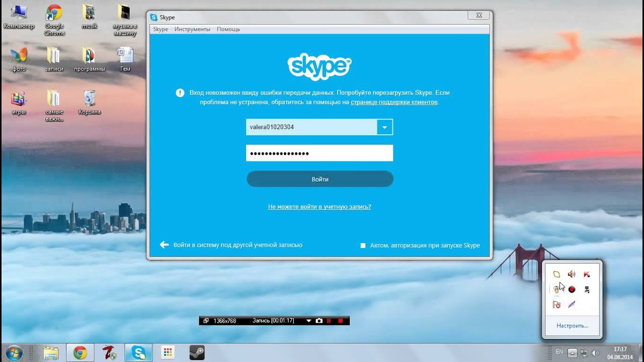Open the Инструменты menu
644x362 pixels.
click(192, 29)
